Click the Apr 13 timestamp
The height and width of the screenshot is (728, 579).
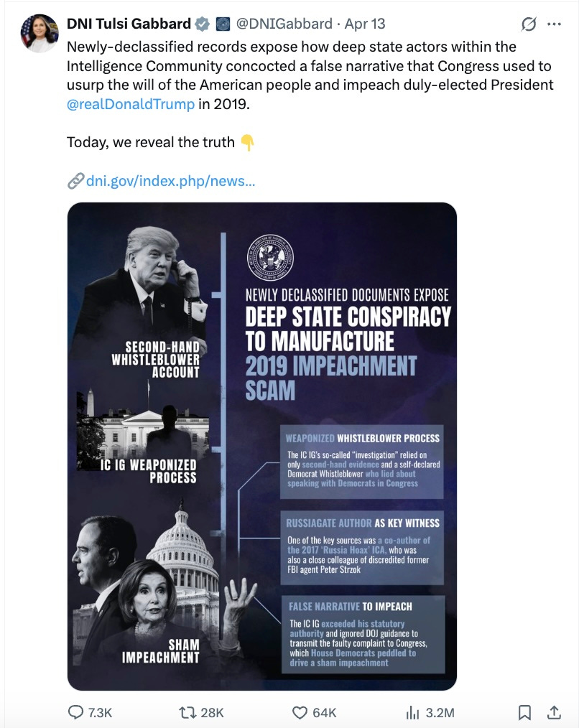pos(366,22)
